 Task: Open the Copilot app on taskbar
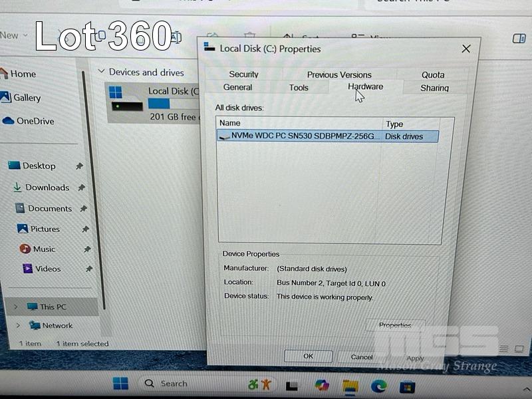coord(322,385)
